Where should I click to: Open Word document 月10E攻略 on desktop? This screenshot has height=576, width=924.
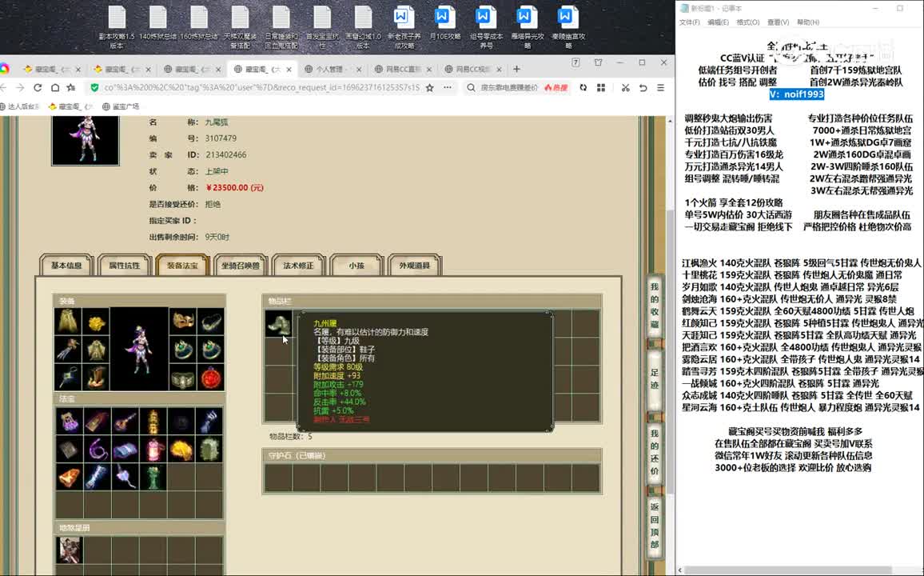click(444, 23)
